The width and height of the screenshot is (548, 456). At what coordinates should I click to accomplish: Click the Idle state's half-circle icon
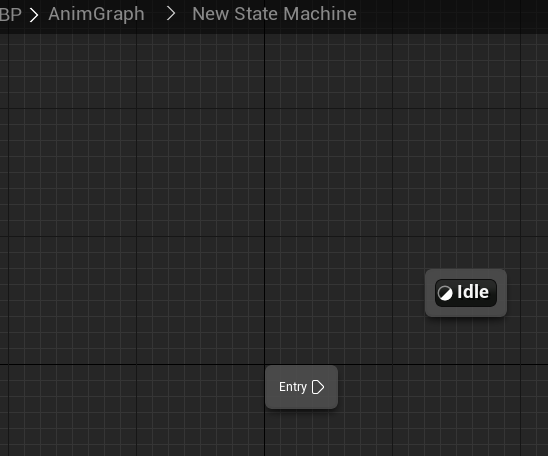445,293
